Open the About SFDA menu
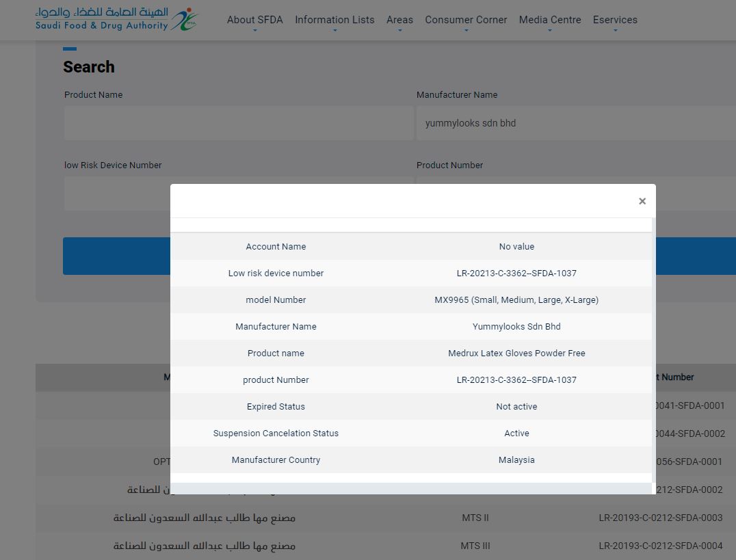 click(x=255, y=20)
